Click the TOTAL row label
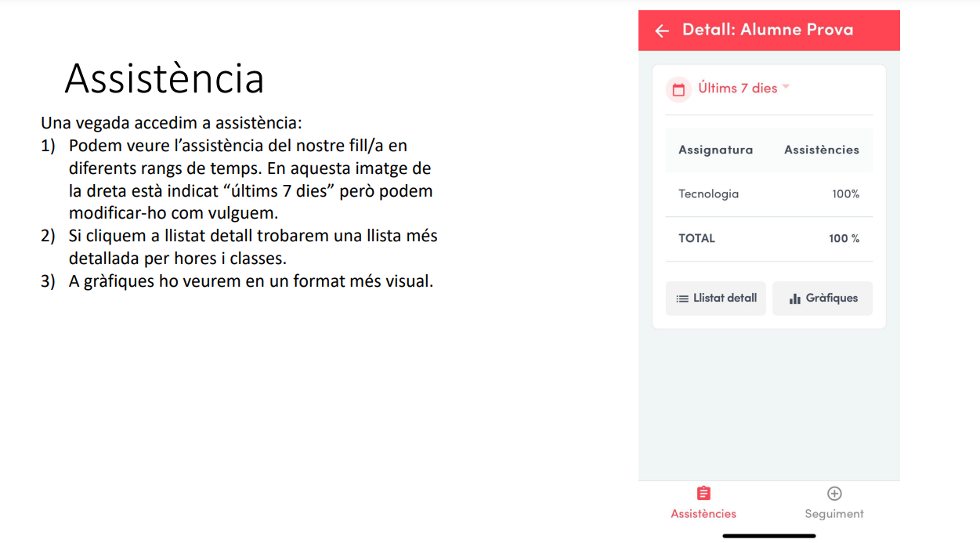Image resolution: width=980 pixels, height=543 pixels. tap(696, 239)
